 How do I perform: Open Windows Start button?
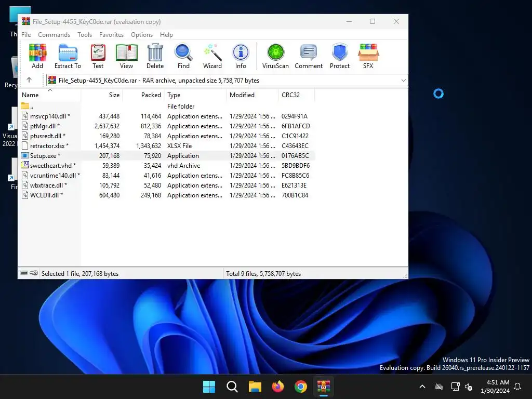point(209,387)
